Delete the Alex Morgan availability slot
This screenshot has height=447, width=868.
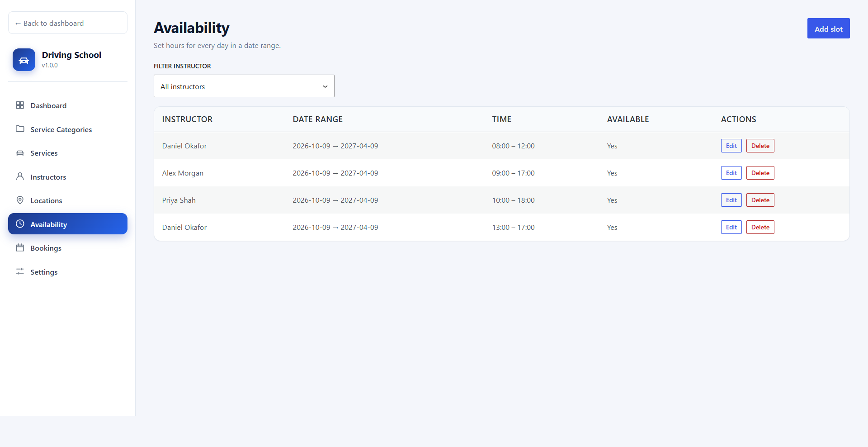pyautogui.click(x=760, y=173)
